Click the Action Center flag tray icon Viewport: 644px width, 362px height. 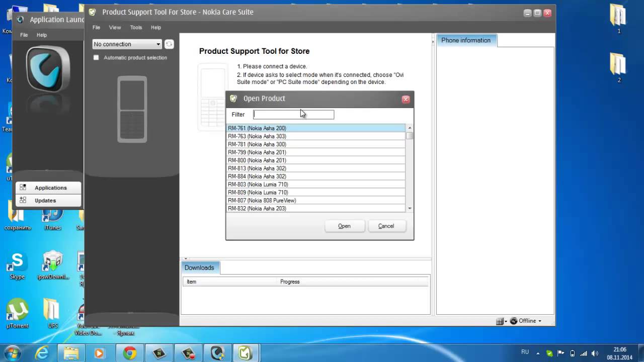(561, 353)
